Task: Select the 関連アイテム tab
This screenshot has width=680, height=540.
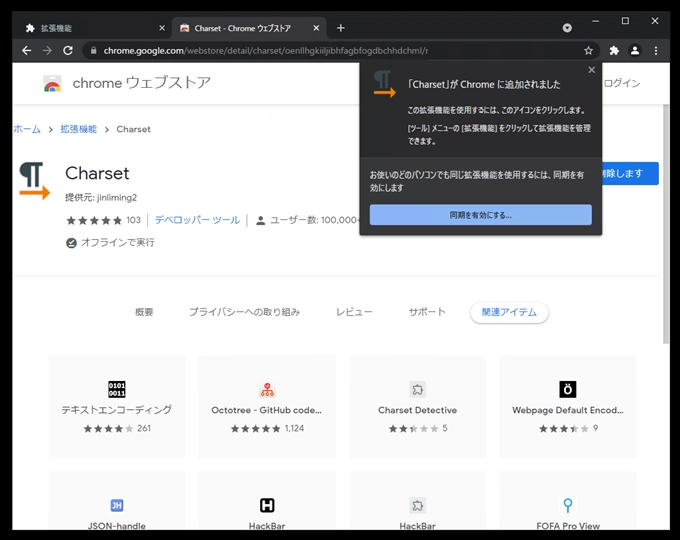Action: point(509,312)
